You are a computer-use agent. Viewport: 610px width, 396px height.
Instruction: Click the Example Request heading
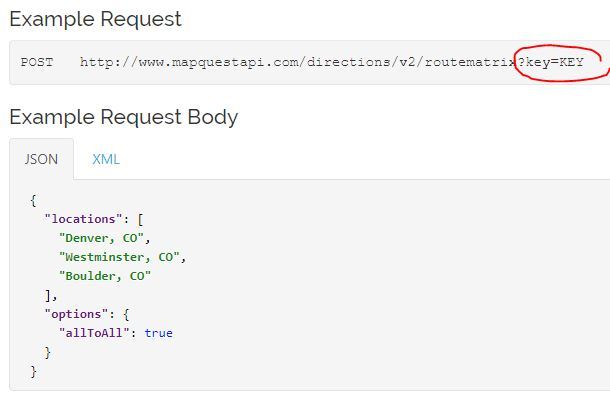(x=95, y=19)
